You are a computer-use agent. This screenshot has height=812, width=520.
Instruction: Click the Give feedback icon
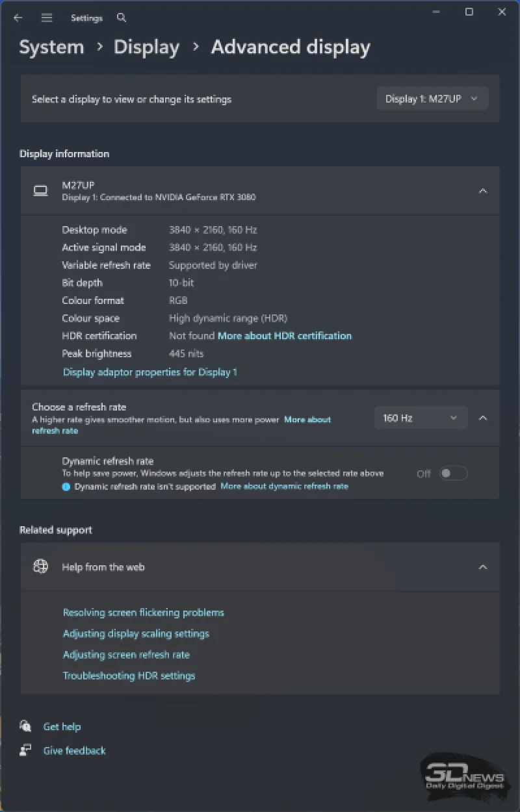tap(26, 750)
